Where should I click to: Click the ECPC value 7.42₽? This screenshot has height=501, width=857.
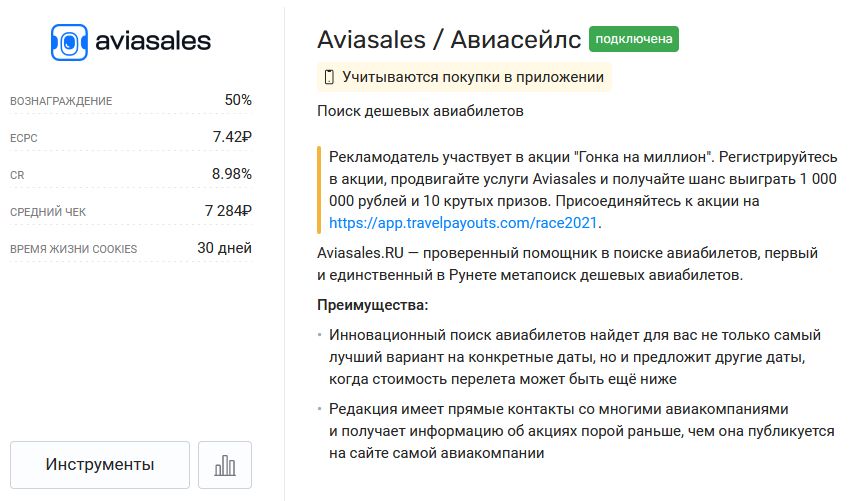pyautogui.click(x=232, y=137)
